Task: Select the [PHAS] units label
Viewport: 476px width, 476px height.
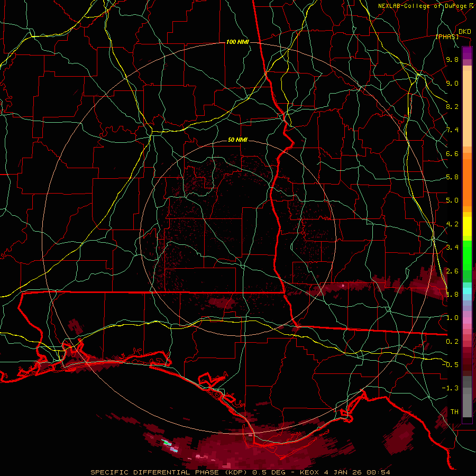Action: (447, 37)
